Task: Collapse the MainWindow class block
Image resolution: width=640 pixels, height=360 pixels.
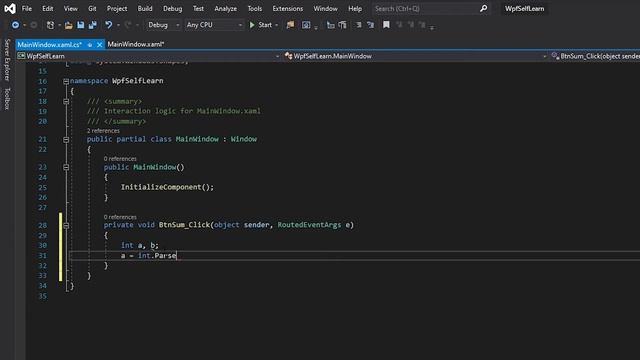Action: pyautogui.click(x=66, y=140)
